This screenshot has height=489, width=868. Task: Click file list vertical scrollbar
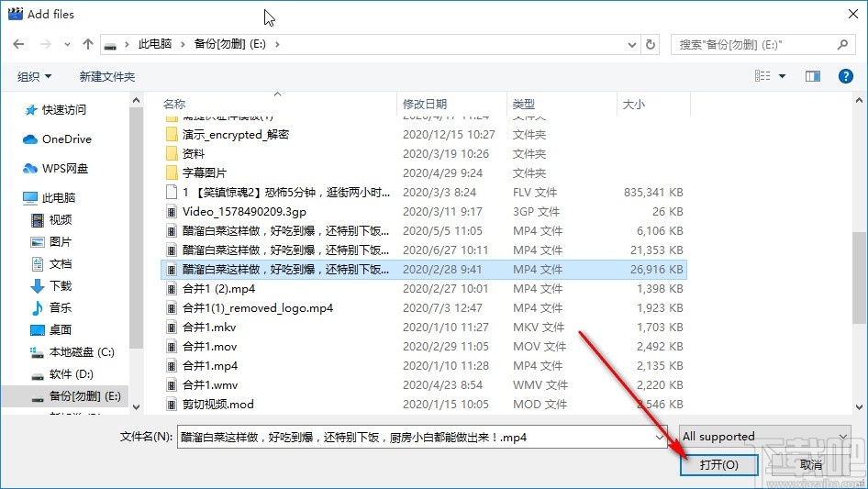click(859, 277)
